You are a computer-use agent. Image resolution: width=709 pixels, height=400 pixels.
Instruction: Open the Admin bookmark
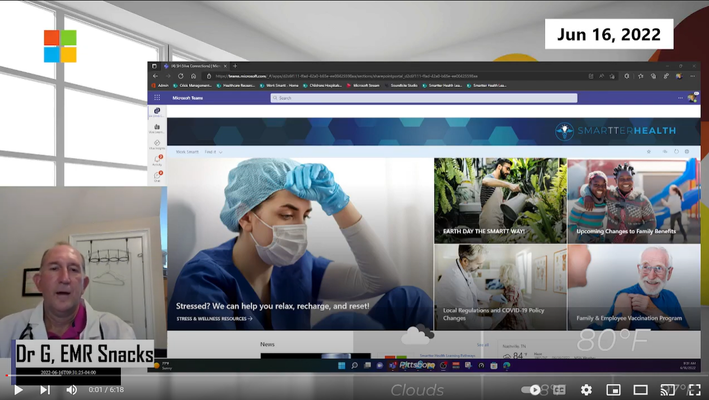160,85
